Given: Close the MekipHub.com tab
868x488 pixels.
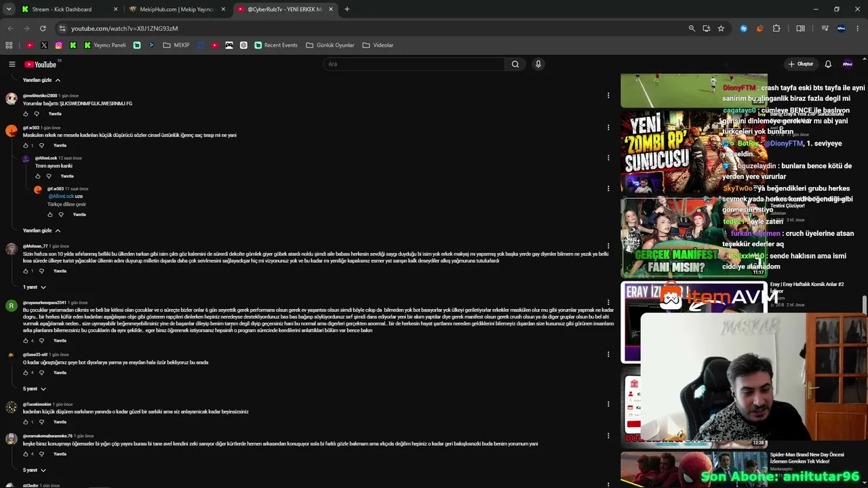Looking at the screenshot, I should pyautogui.click(x=223, y=9).
